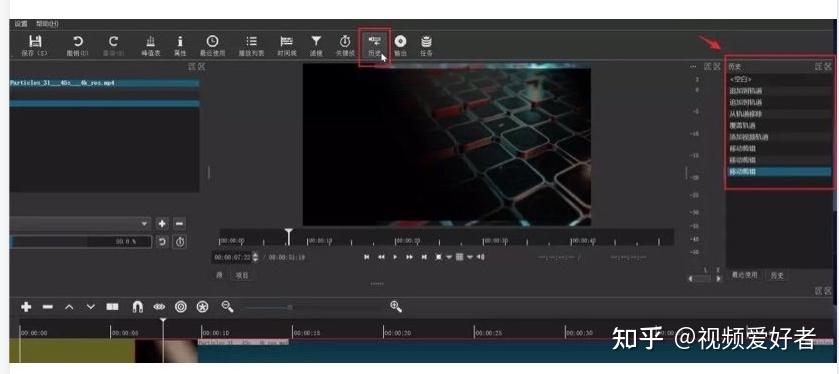This screenshot has width=839, height=374.
Task: Click the rewind playback button
Action: [x=381, y=257]
